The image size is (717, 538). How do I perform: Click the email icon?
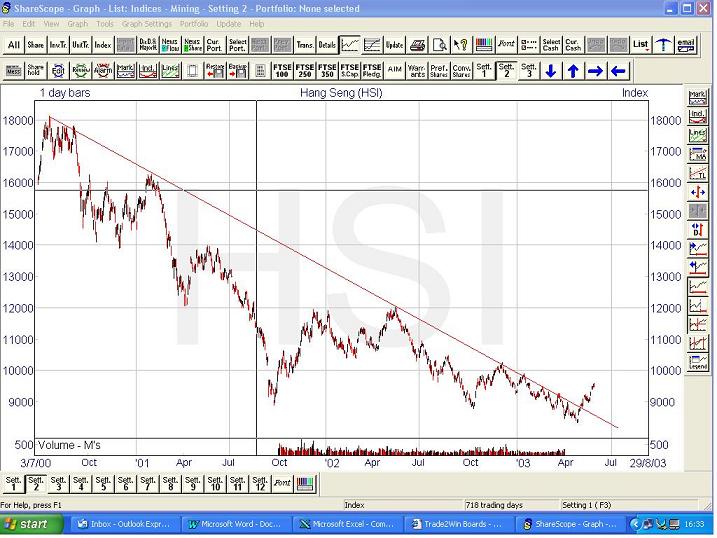point(685,45)
